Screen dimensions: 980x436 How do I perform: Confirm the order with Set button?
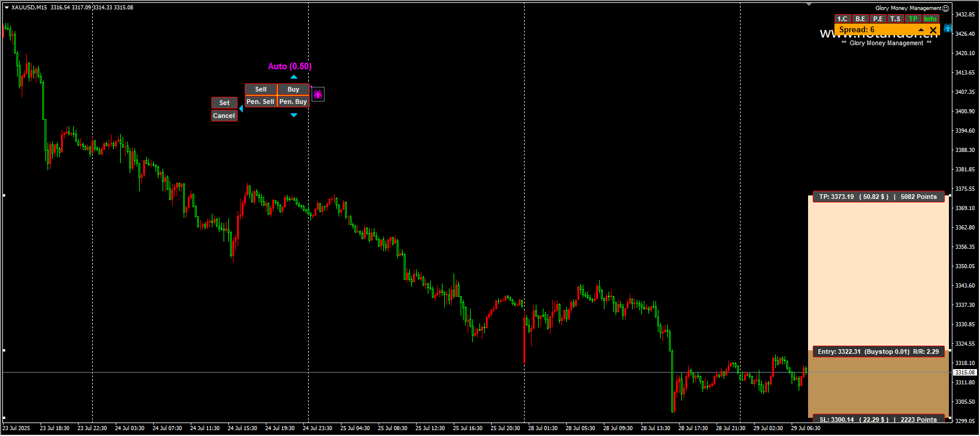tap(224, 103)
